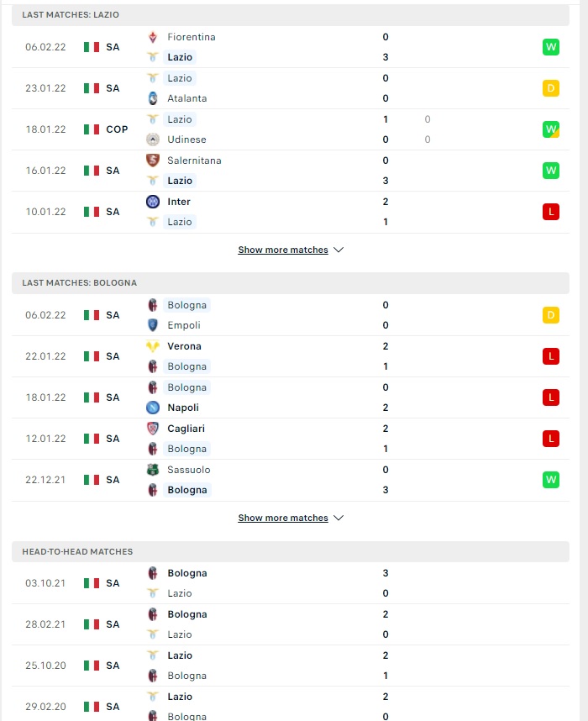Click the red L badge for Inter match
This screenshot has width=588, height=721.
[x=551, y=212]
